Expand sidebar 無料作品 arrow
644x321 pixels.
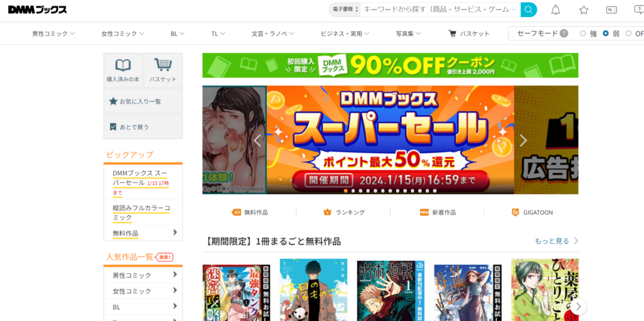(175, 232)
